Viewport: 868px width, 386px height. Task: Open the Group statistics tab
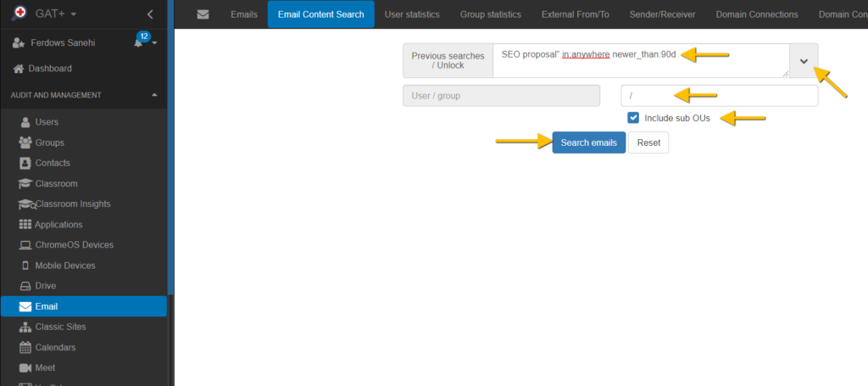pos(491,14)
